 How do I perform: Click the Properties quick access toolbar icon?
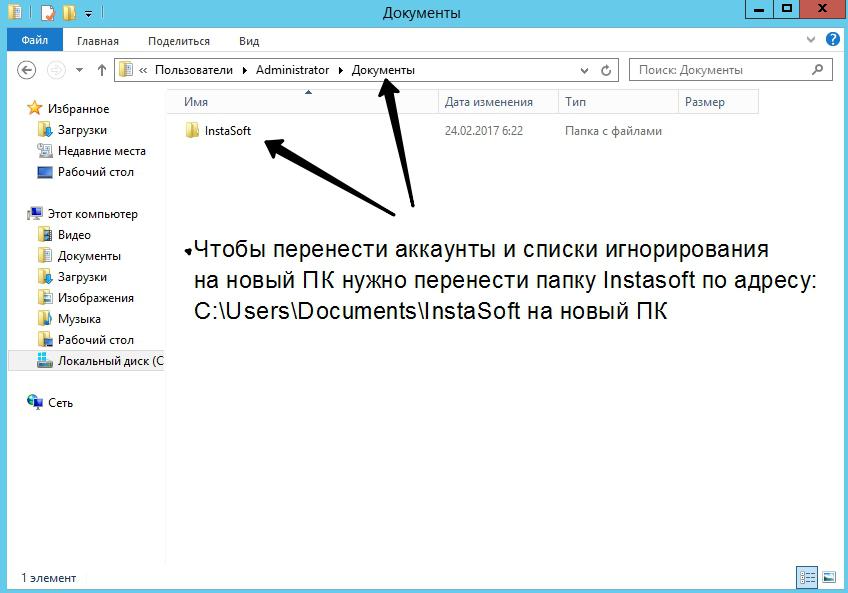point(47,12)
